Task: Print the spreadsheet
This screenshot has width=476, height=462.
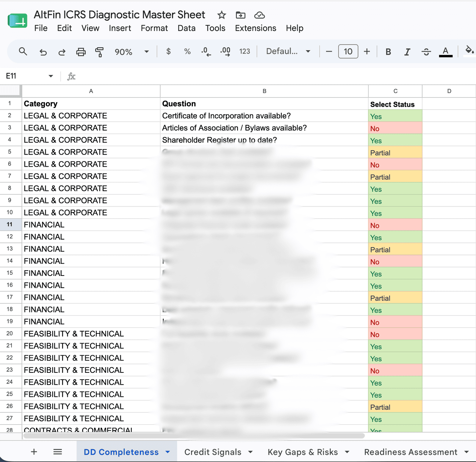Action: pyautogui.click(x=81, y=52)
